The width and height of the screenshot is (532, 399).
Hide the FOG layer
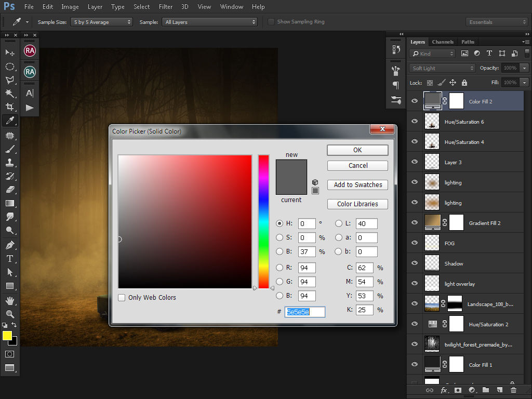coord(415,243)
